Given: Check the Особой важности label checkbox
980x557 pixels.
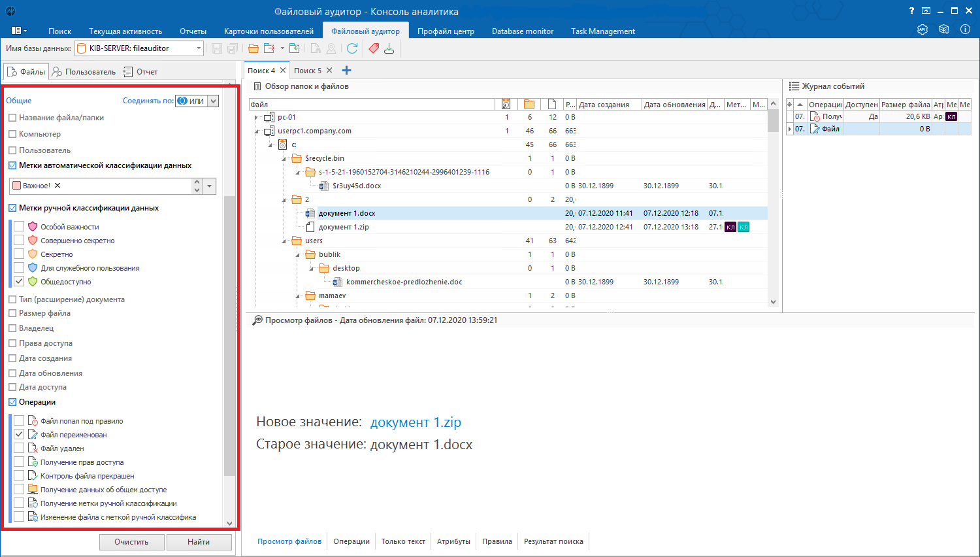Looking at the screenshot, I should pos(19,226).
